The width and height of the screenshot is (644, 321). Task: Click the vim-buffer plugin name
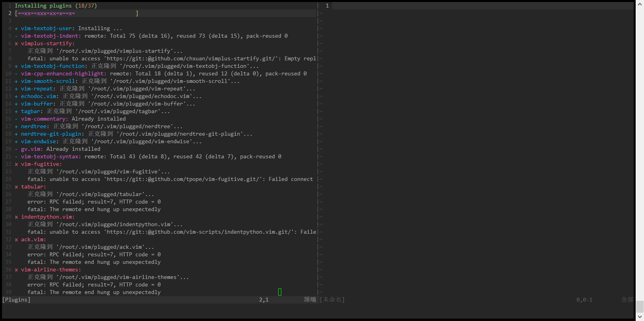click(x=37, y=104)
